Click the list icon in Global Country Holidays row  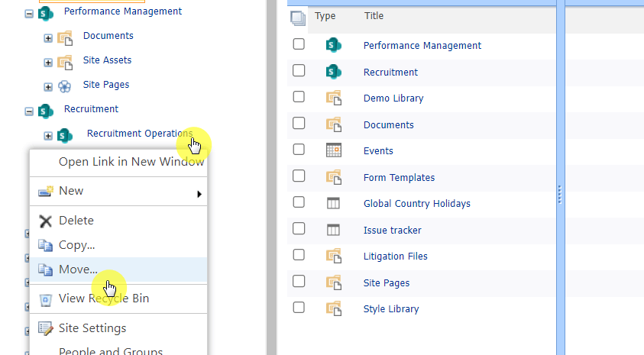tap(333, 203)
